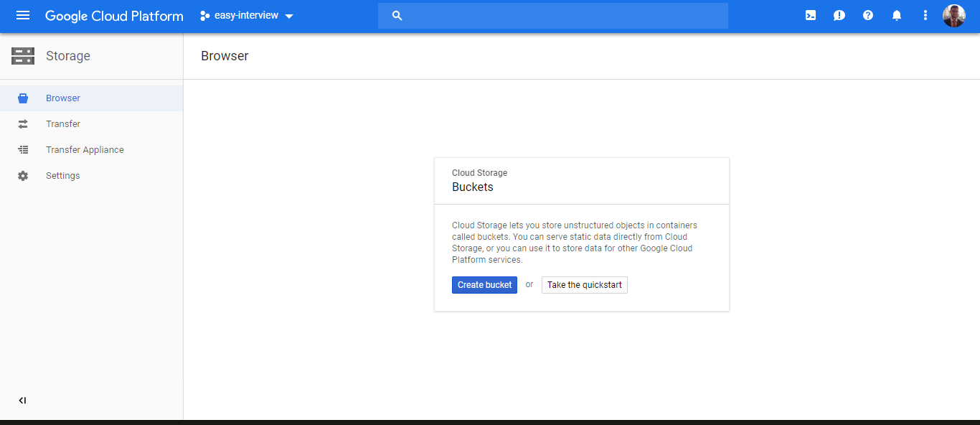Select Browser in the sidebar

pos(91,98)
